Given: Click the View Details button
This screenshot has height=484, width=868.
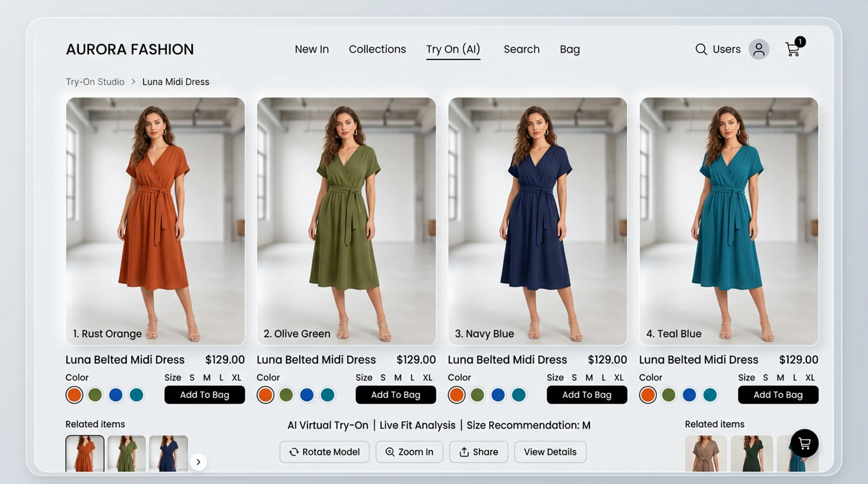Looking at the screenshot, I should (x=550, y=452).
